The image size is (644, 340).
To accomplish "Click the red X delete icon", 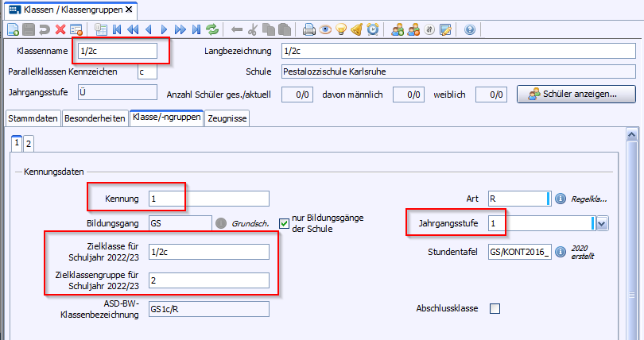I will [60, 30].
